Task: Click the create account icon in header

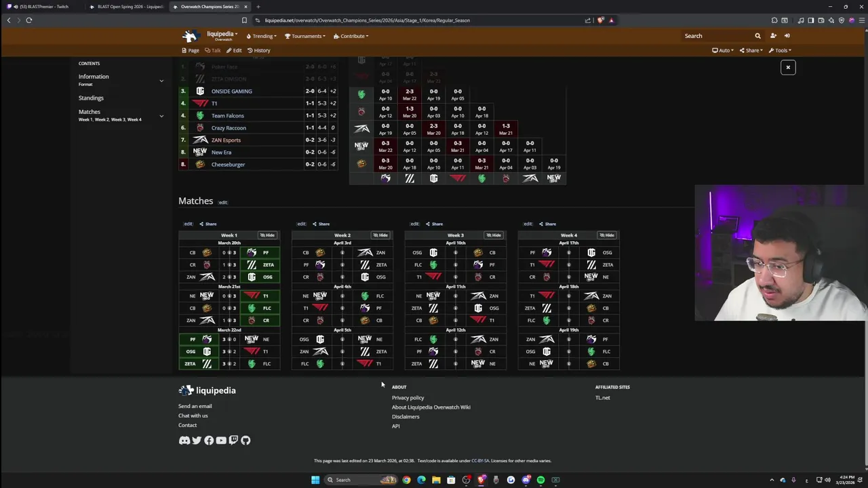Action: point(773,36)
